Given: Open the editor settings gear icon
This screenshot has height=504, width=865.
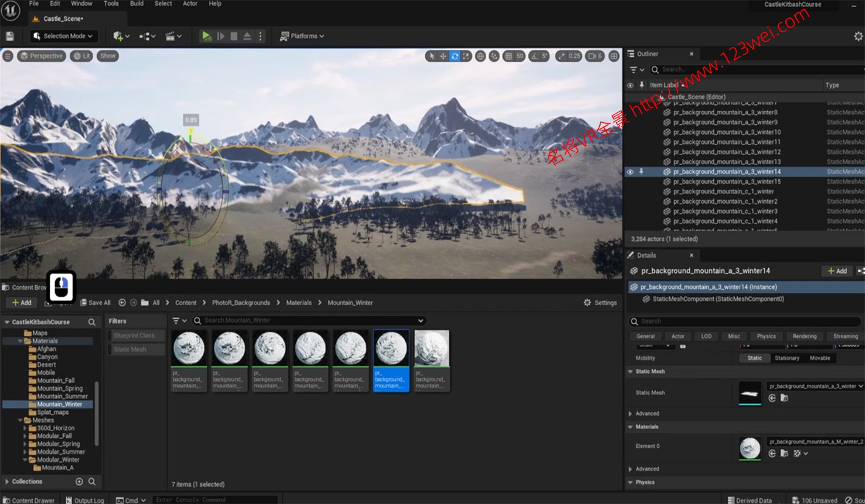Looking at the screenshot, I should click(x=858, y=36).
